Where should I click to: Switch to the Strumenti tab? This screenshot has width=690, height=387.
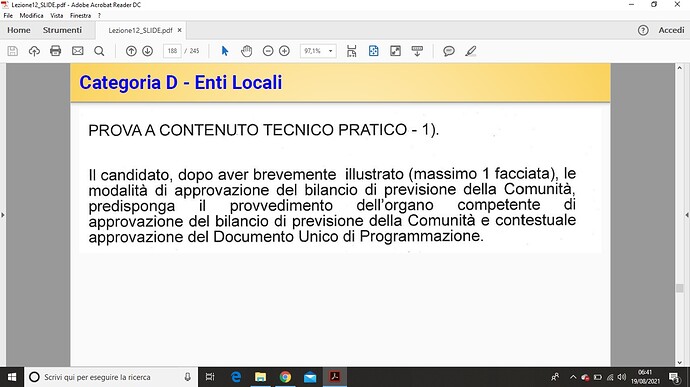(62, 30)
